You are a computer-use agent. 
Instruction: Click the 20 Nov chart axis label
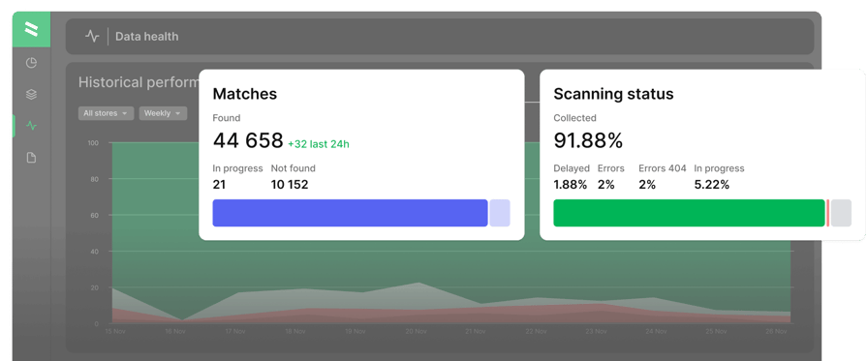[x=416, y=332]
